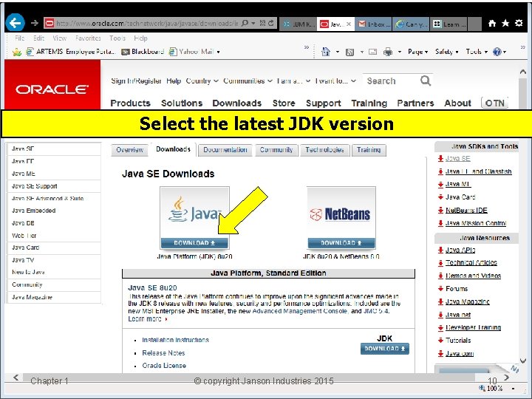
Task: Click the Oracle search magnifier icon
Action: (426, 81)
